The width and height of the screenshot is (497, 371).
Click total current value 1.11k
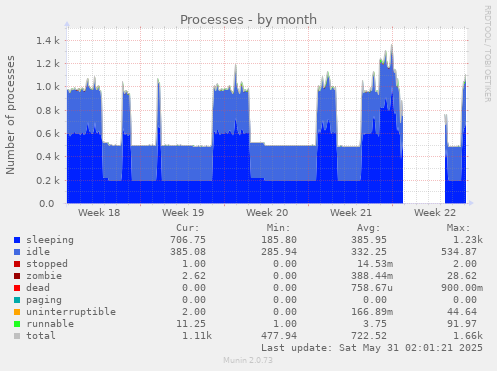coord(197,336)
